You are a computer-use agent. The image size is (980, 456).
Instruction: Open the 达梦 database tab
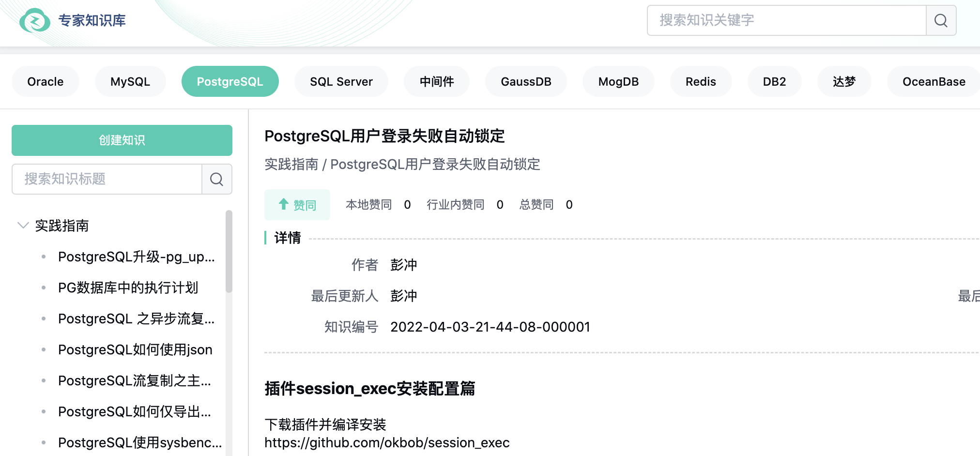(844, 81)
